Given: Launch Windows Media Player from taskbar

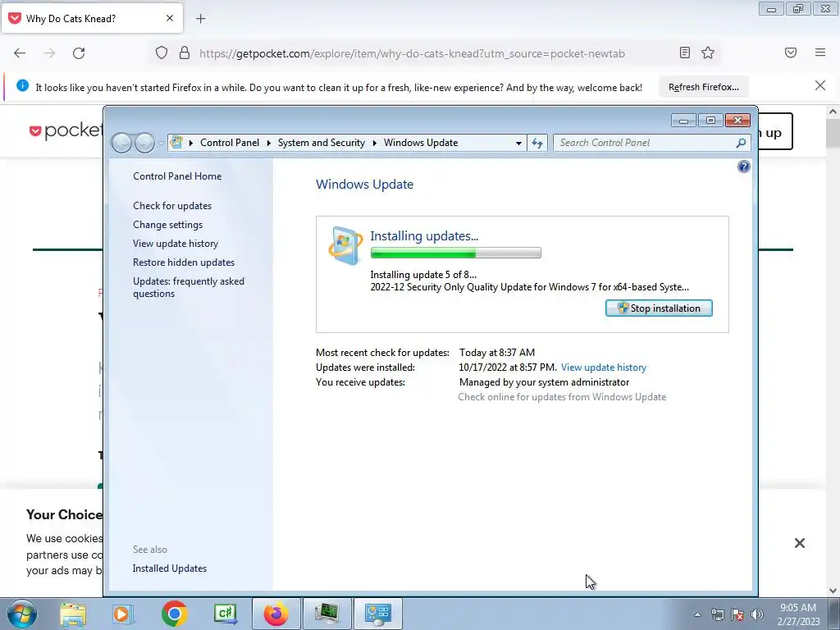Looking at the screenshot, I should coord(123,614).
